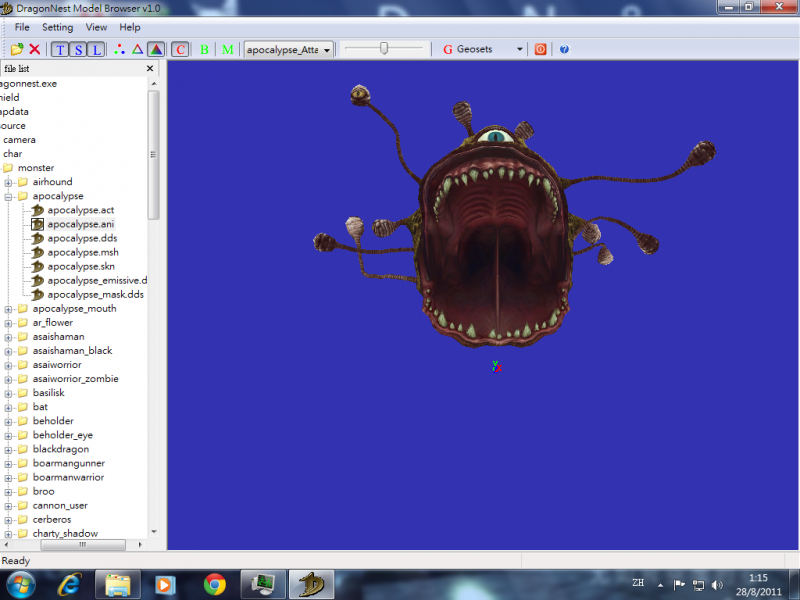
Task: Open the View menu
Action: tap(96, 28)
